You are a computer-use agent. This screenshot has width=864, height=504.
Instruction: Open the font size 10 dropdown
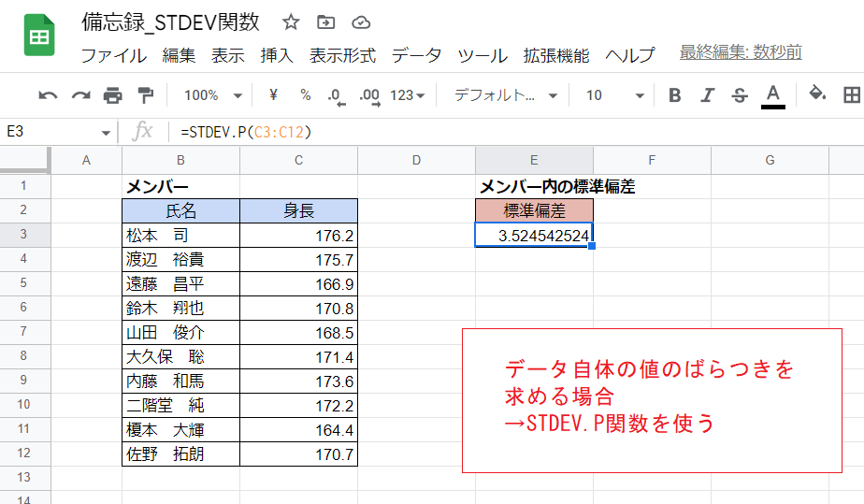pyautogui.click(x=614, y=95)
